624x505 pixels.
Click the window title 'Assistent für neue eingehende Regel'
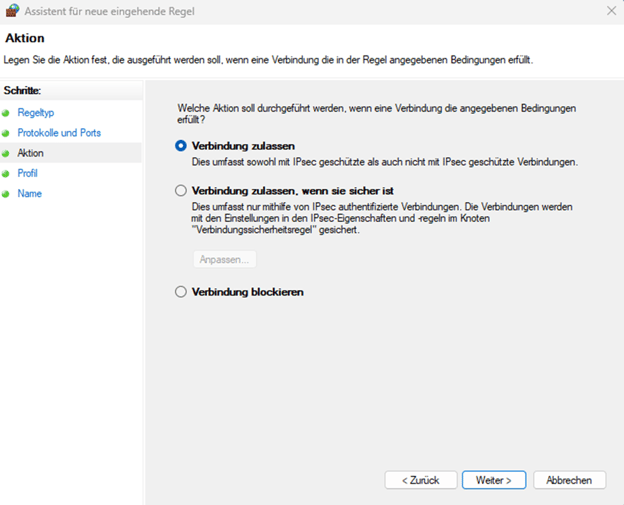click(x=108, y=10)
